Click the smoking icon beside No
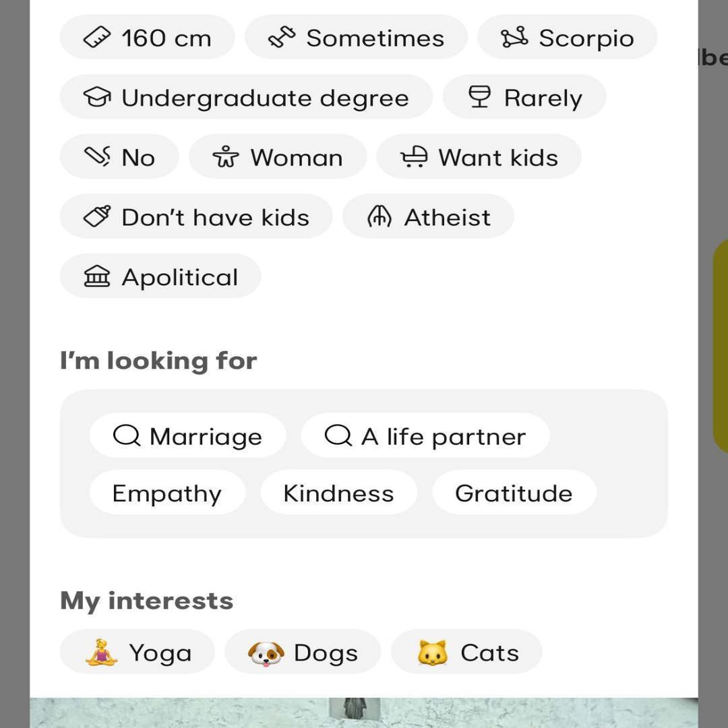This screenshot has width=728, height=728. [x=97, y=157]
